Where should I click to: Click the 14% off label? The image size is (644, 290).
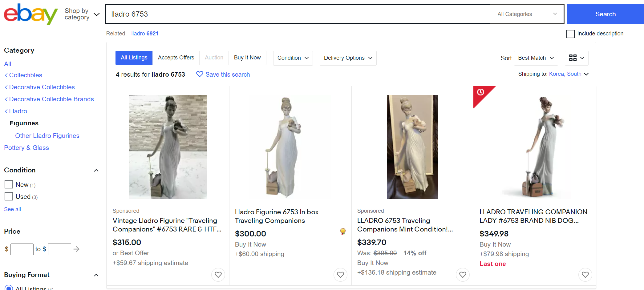tap(415, 253)
